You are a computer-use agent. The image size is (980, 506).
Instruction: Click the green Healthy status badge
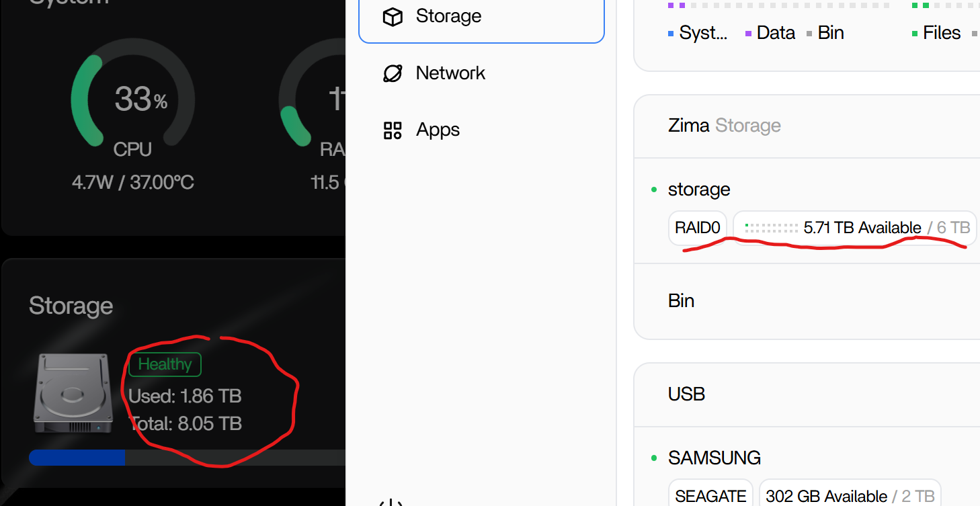pos(165,364)
